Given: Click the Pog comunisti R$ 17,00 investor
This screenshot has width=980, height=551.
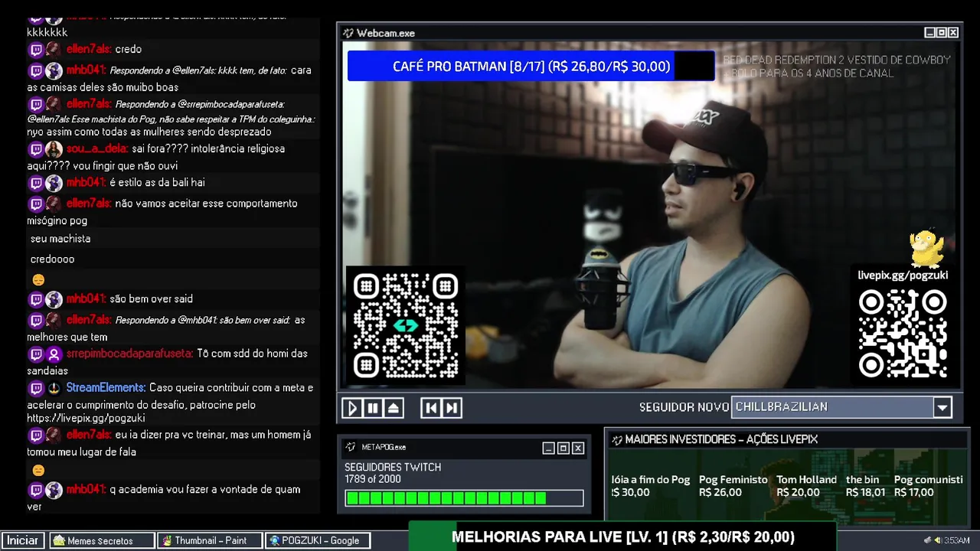Looking at the screenshot, I should (928, 486).
